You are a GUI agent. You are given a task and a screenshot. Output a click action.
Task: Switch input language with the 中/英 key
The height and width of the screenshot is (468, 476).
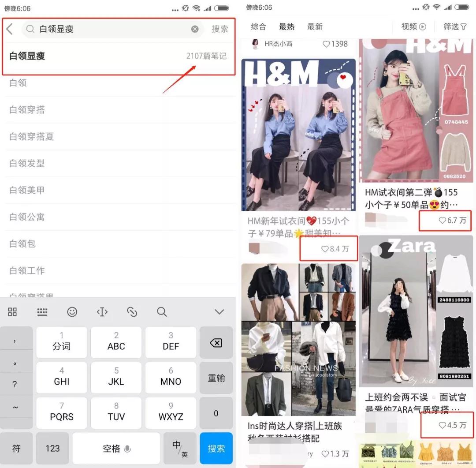click(180, 448)
